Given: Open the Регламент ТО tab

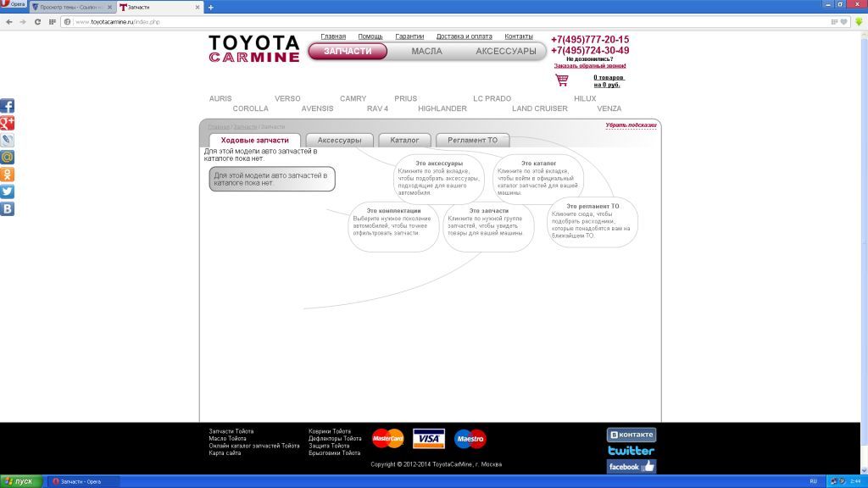Looking at the screenshot, I should coord(472,140).
